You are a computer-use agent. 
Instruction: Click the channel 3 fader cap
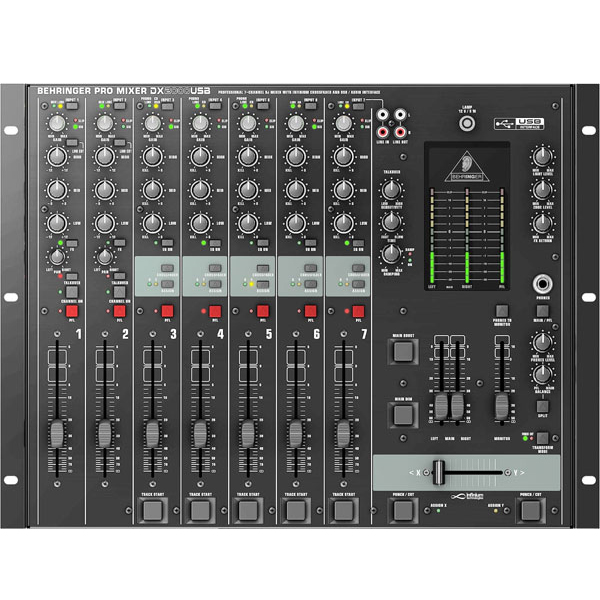click(x=153, y=434)
